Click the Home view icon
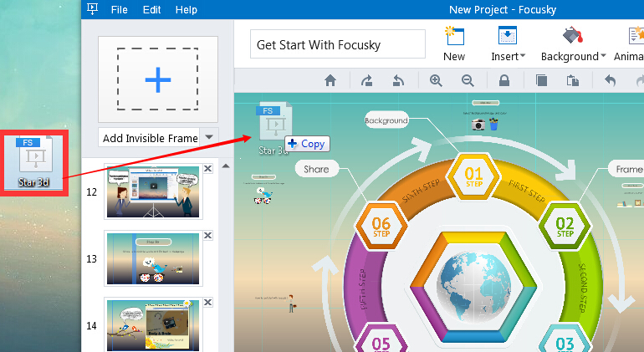Image resolution: width=644 pixels, height=352 pixels. click(x=330, y=80)
